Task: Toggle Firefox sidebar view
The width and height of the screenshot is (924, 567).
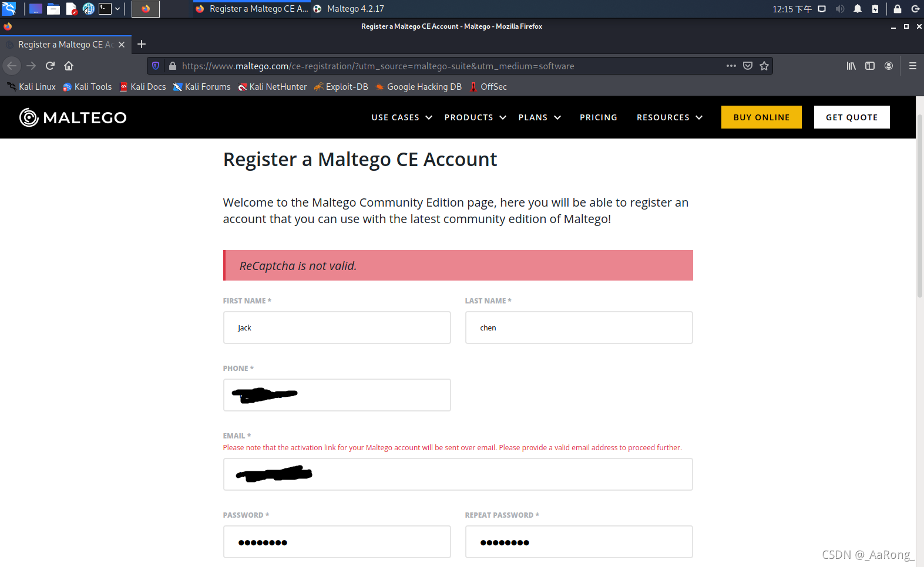Action: coord(870,66)
